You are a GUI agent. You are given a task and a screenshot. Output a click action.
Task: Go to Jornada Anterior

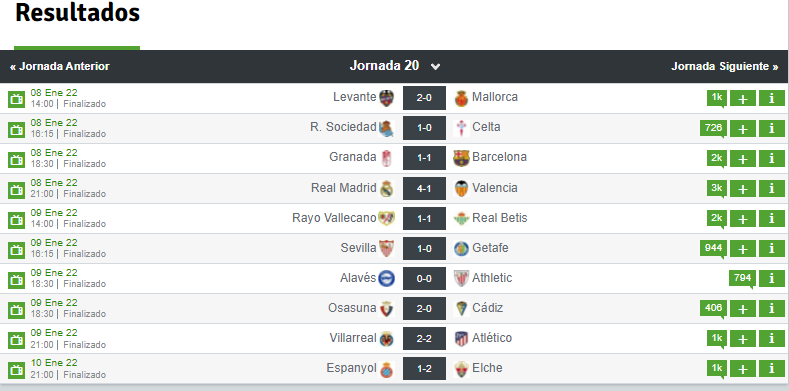[x=60, y=66]
